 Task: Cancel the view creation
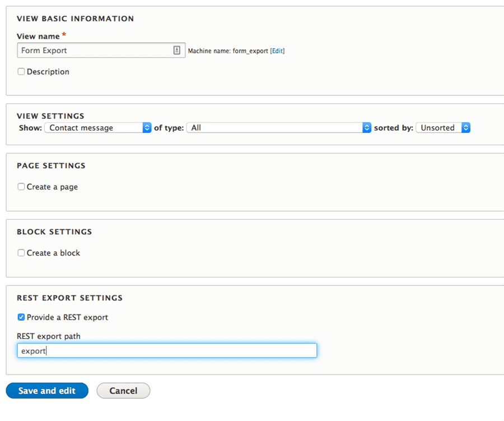point(123,391)
